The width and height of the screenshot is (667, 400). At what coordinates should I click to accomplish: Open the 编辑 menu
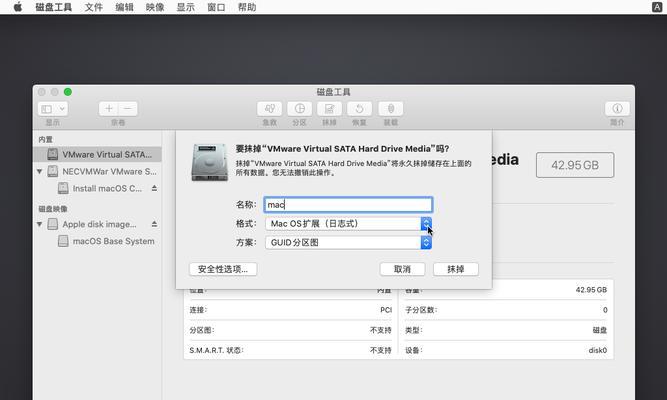[124, 7]
